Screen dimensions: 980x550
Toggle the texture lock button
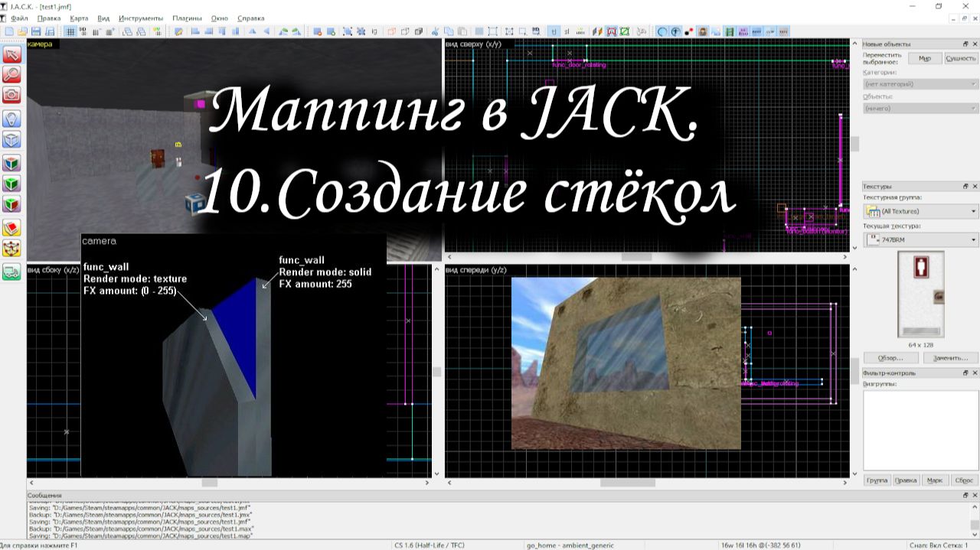pyautogui.click(x=554, y=31)
